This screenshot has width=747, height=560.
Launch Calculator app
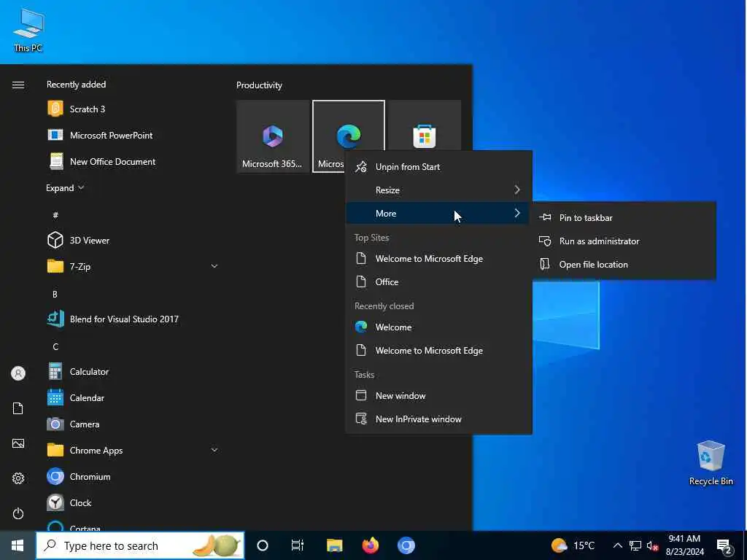tap(133, 371)
